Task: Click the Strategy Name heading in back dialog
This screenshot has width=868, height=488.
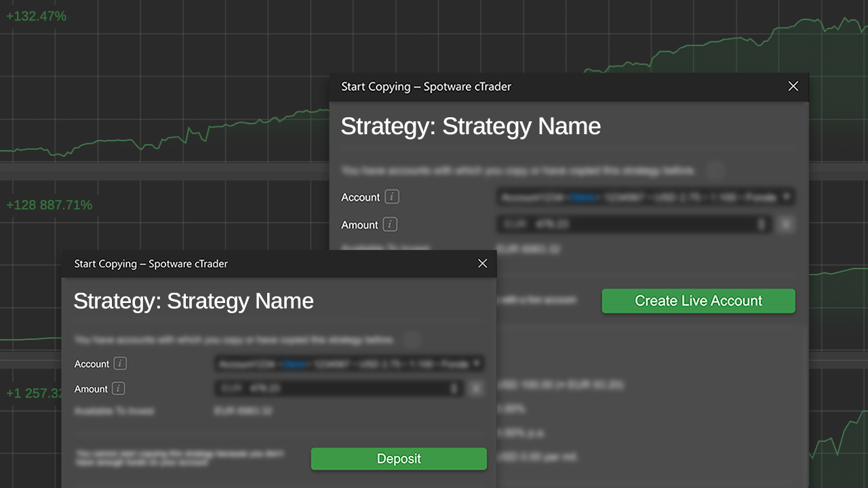Action: (471, 126)
